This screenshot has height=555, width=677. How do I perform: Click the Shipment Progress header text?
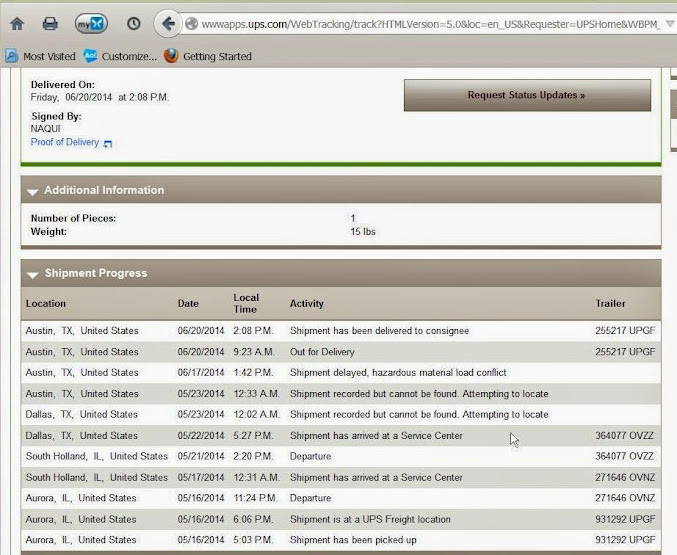pos(96,273)
